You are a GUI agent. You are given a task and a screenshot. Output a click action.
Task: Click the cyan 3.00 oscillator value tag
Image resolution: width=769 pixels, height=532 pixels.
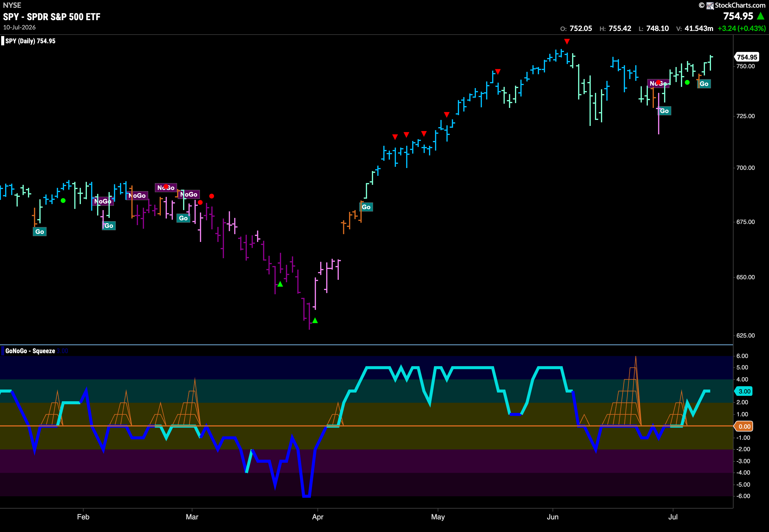point(744,391)
